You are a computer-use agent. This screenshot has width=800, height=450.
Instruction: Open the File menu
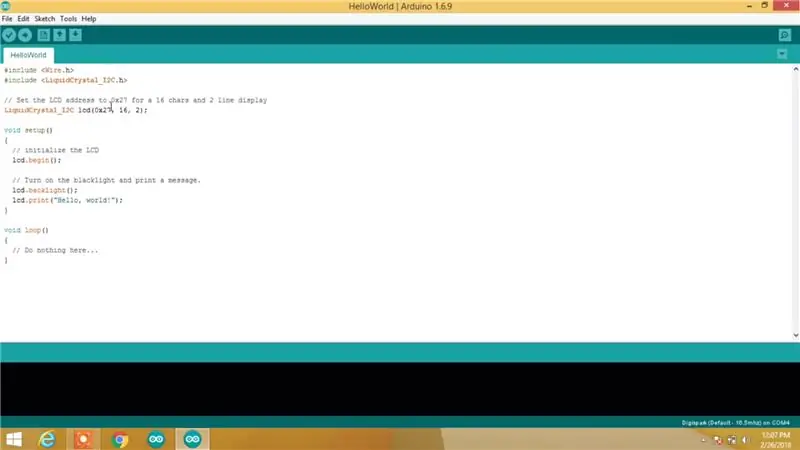tap(7, 19)
